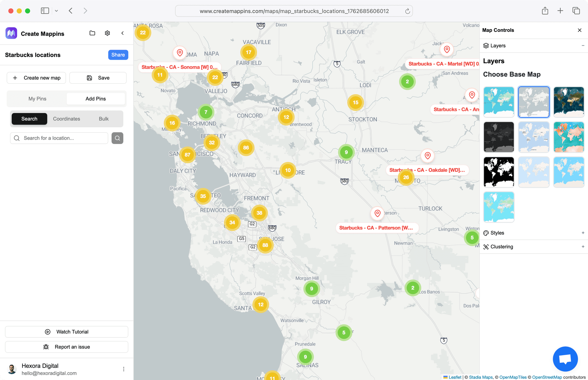The height and width of the screenshot is (380, 588).
Task: Click the Layers panel icon
Action: [486, 45]
